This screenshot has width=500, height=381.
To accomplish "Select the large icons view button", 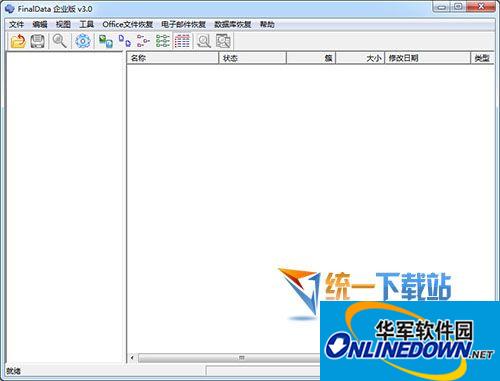I will pyautogui.click(x=106, y=41).
